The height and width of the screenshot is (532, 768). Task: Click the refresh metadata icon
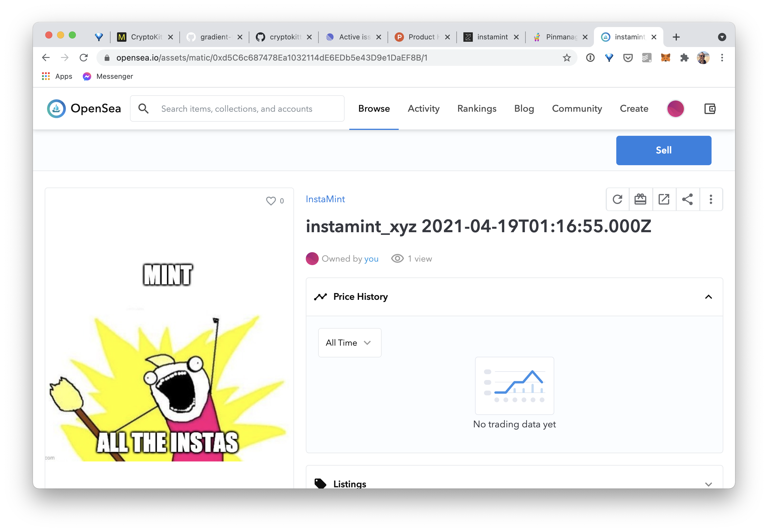(x=617, y=199)
